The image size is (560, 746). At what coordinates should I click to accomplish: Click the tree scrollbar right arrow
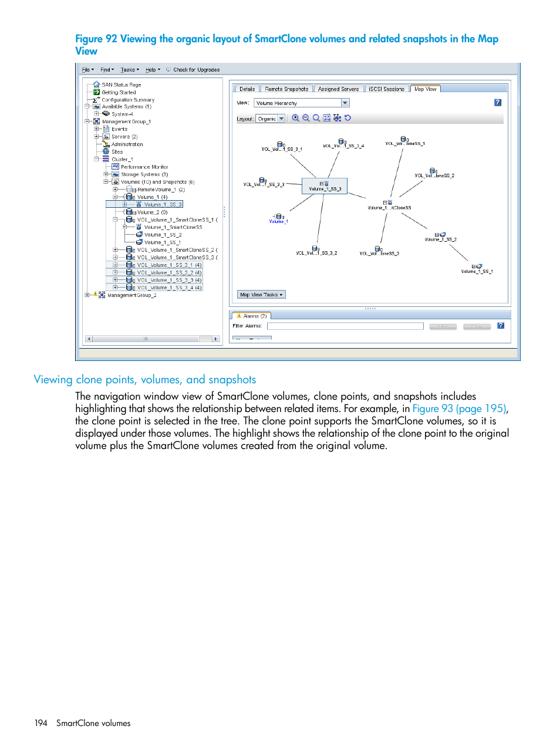(x=215, y=339)
